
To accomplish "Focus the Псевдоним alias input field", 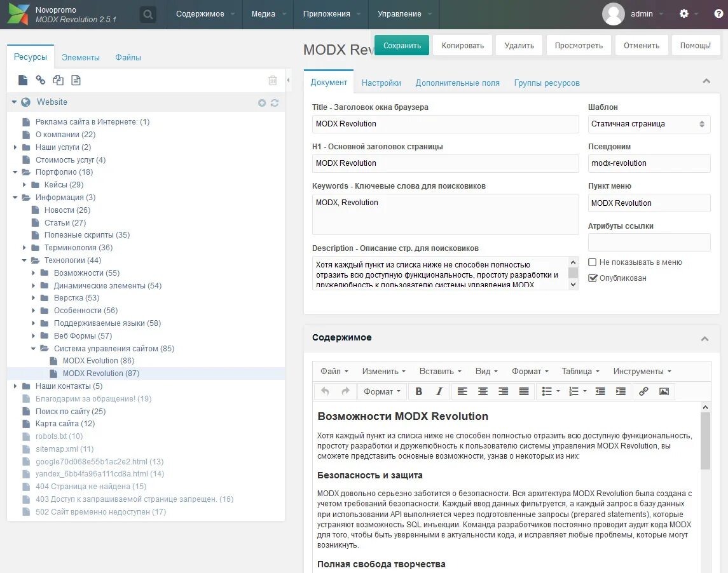I will click(649, 163).
